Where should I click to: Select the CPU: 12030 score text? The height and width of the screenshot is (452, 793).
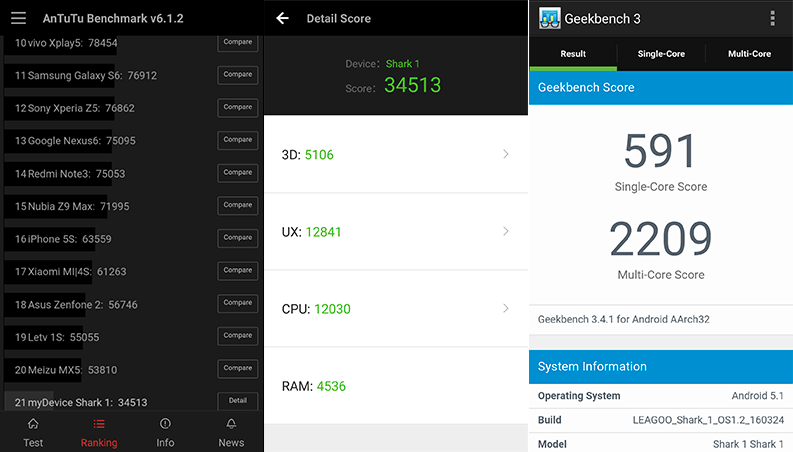[316, 309]
